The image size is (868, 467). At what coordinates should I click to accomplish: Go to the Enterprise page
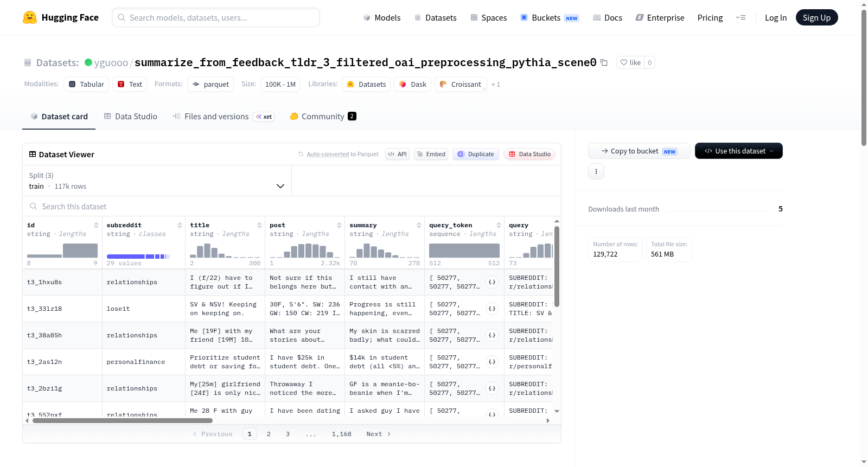point(660,18)
